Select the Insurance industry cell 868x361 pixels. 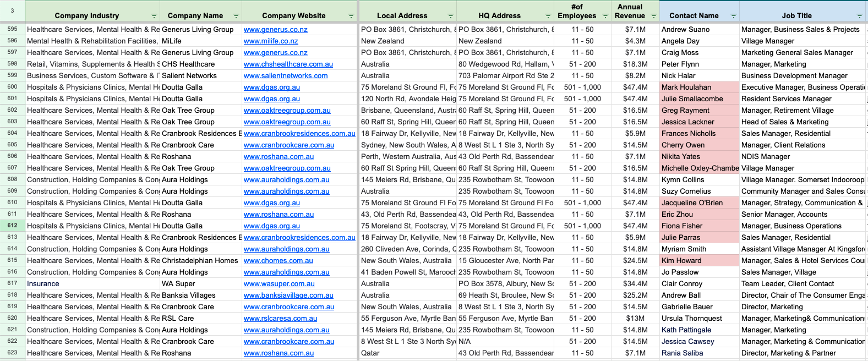click(x=92, y=284)
